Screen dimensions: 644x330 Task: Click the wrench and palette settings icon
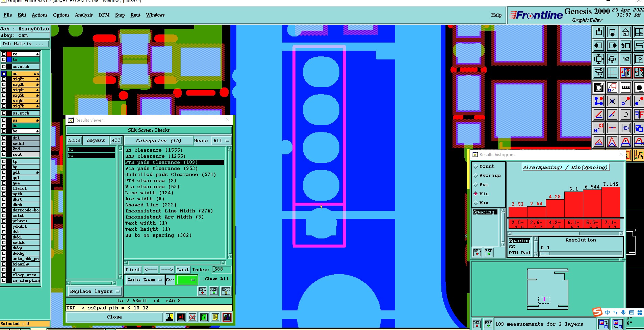pos(599,73)
